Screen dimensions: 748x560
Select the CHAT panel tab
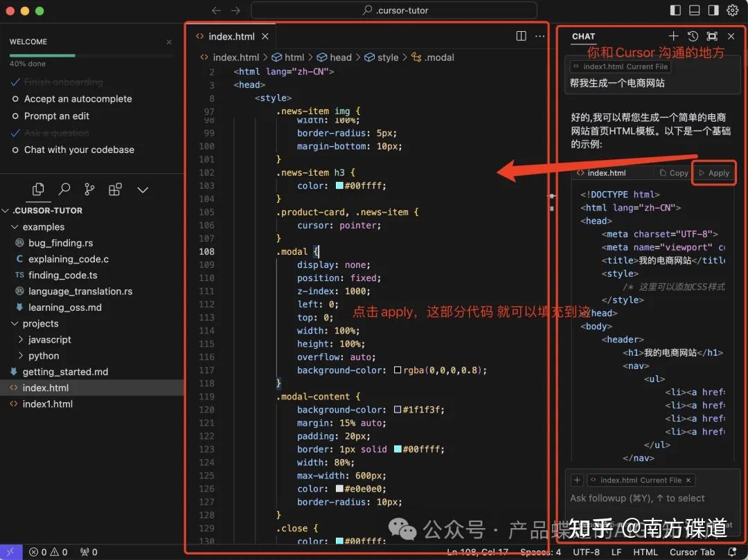click(584, 36)
